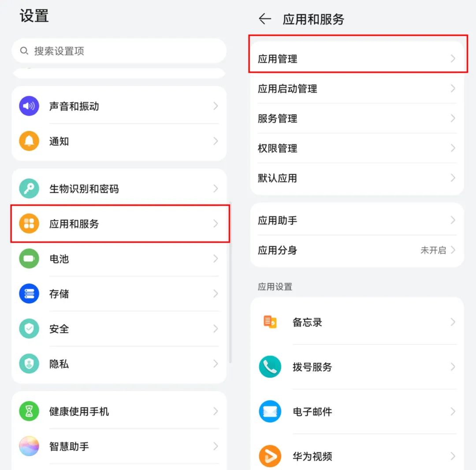Go to 默认应用 settings
The width and height of the screenshot is (476, 470).
357,178
